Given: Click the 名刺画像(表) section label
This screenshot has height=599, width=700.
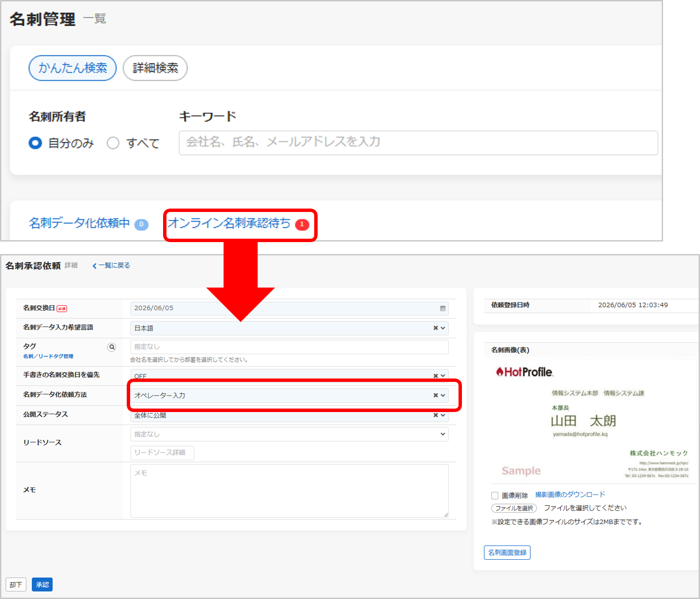Looking at the screenshot, I should click(x=510, y=350).
